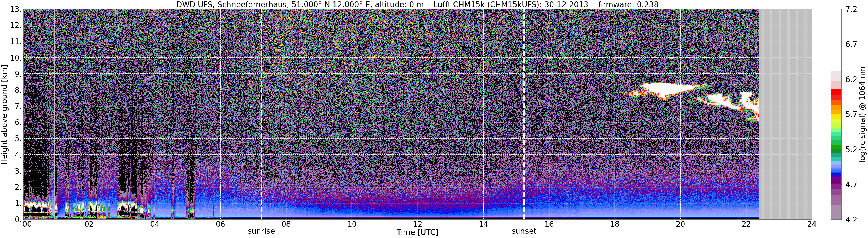
Task: Click the '5.' height axis label
Action: (x=18, y=139)
